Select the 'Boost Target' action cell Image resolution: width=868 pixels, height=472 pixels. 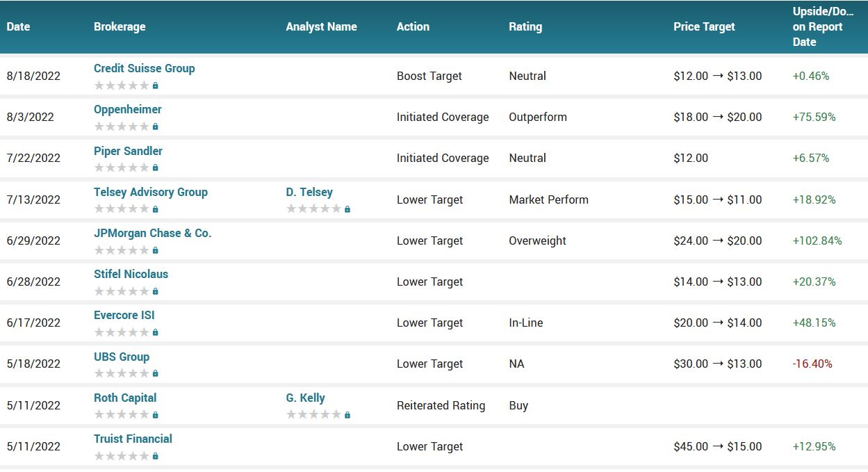[x=429, y=76]
